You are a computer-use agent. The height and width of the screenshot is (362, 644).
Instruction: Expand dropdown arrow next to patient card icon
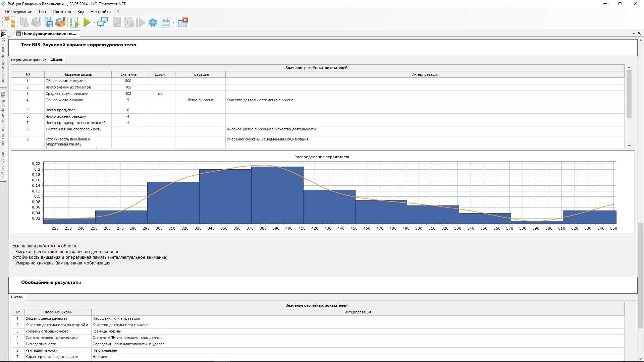pos(173,23)
